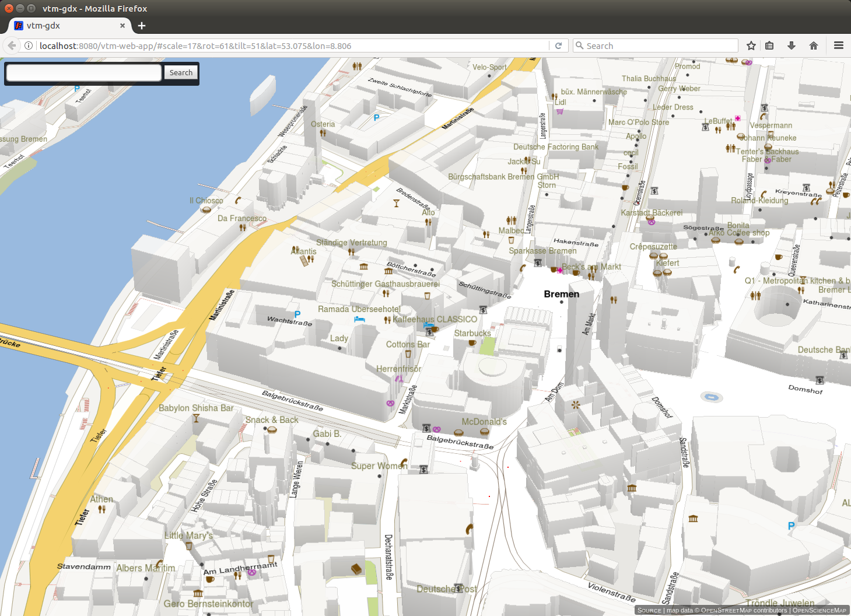This screenshot has width=851, height=616.
Task: Reload the current page
Action: (558, 45)
